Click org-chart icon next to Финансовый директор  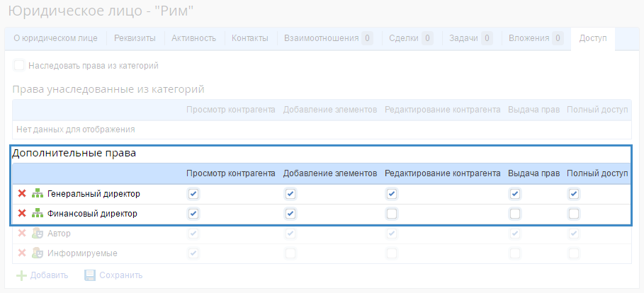(x=38, y=214)
